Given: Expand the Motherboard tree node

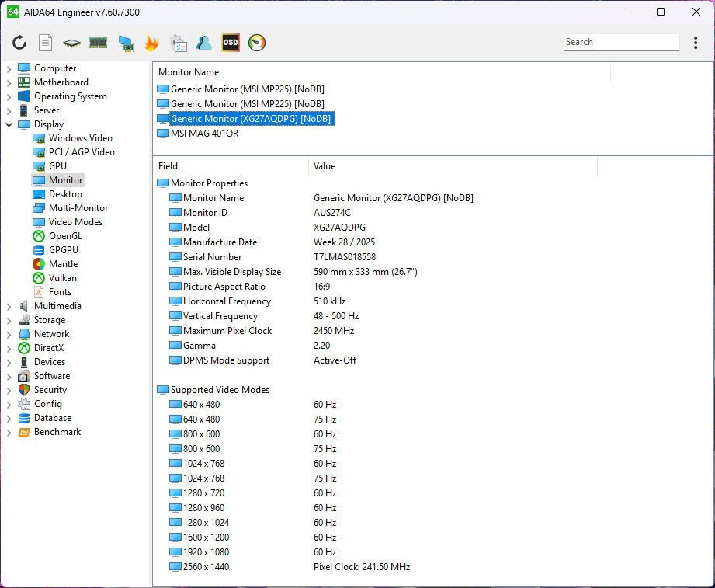Looking at the screenshot, I should coord(9,82).
